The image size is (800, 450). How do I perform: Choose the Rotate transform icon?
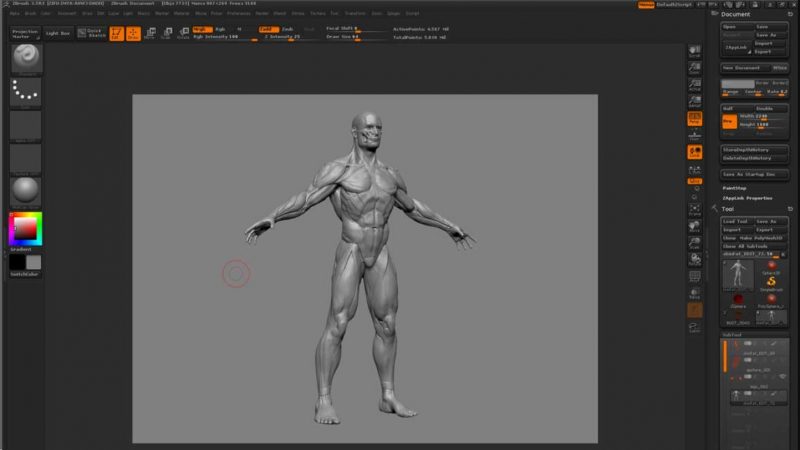tap(183, 34)
